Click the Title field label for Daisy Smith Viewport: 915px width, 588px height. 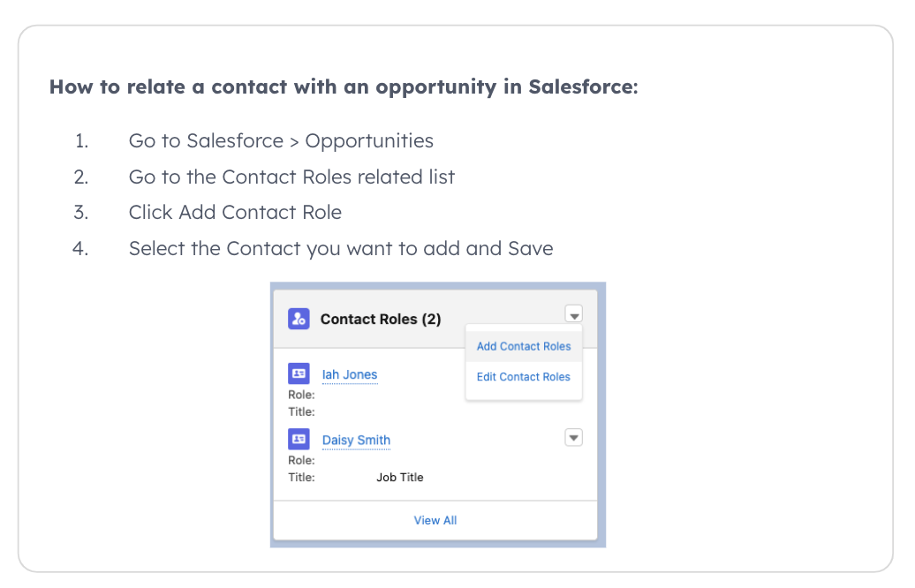pos(300,477)
